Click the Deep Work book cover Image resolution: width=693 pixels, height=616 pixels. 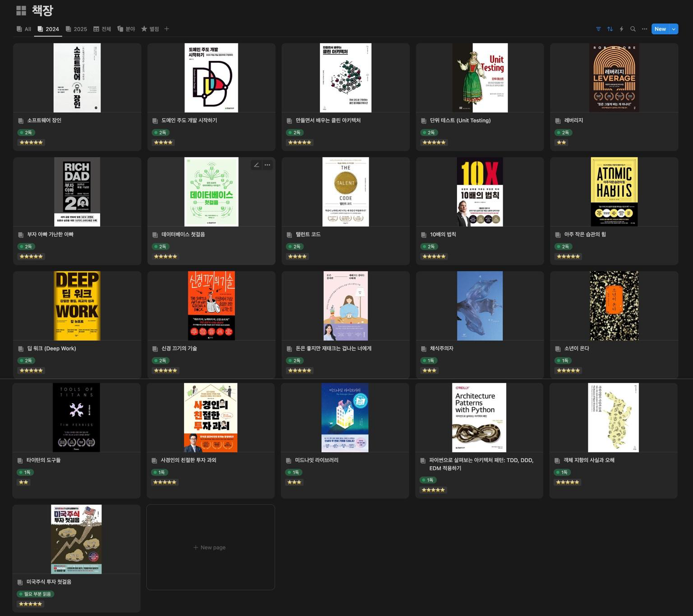(77, 306)
